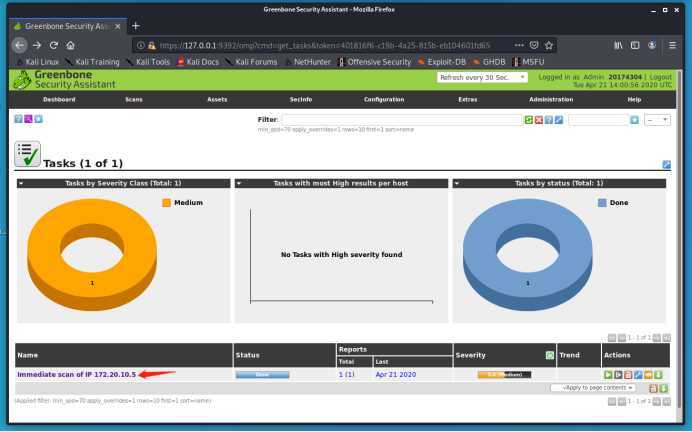692x432 pixels.
Task: Open the SecInfo menu
Action: (301, 100)
